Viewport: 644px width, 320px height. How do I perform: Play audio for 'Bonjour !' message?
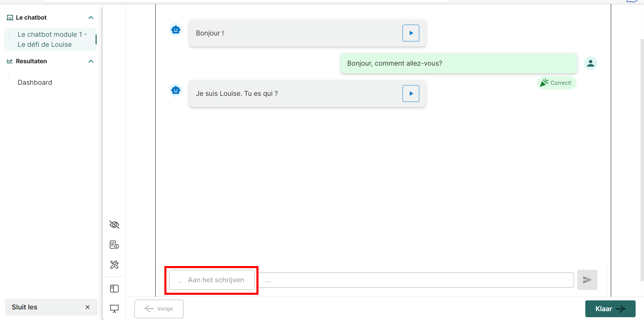[x=411, y=33]
